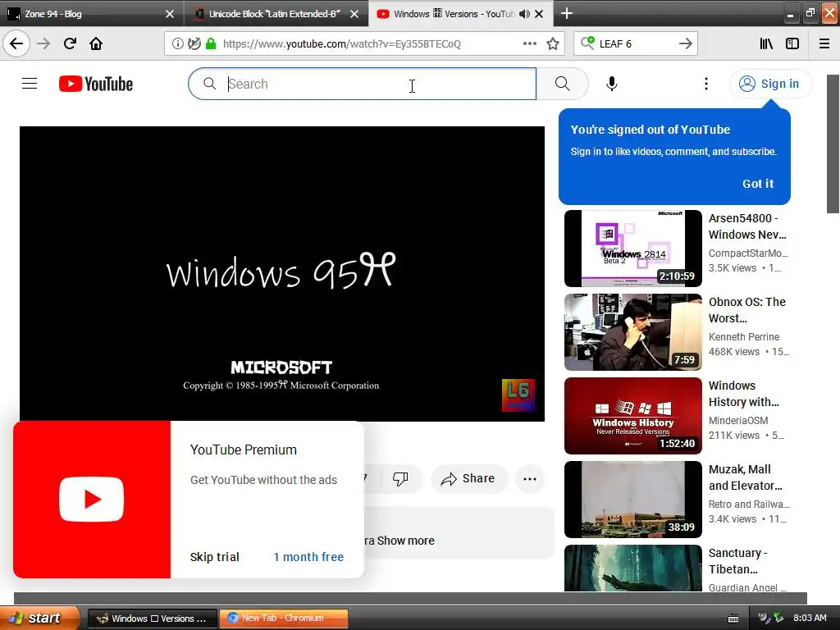Open the YouTube guide hamburger menu
The width and height of the screenshot is (840, 630).
click(30, 84)
